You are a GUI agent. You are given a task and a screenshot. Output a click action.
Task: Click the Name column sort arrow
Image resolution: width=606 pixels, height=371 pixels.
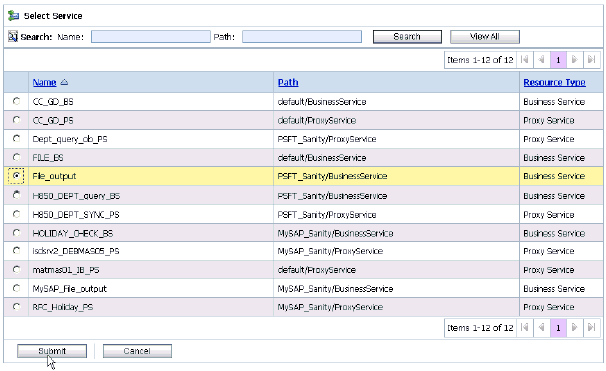tap(64, 82)
